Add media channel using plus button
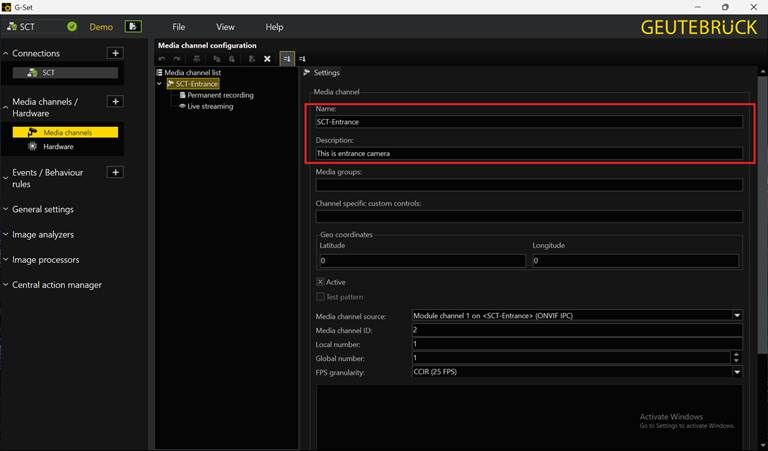 [x=115, y=102]
